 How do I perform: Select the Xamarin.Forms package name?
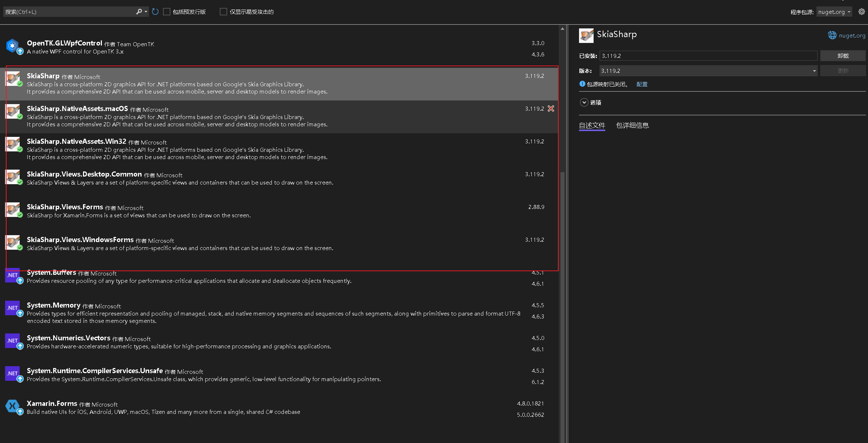tap(52, 403)
